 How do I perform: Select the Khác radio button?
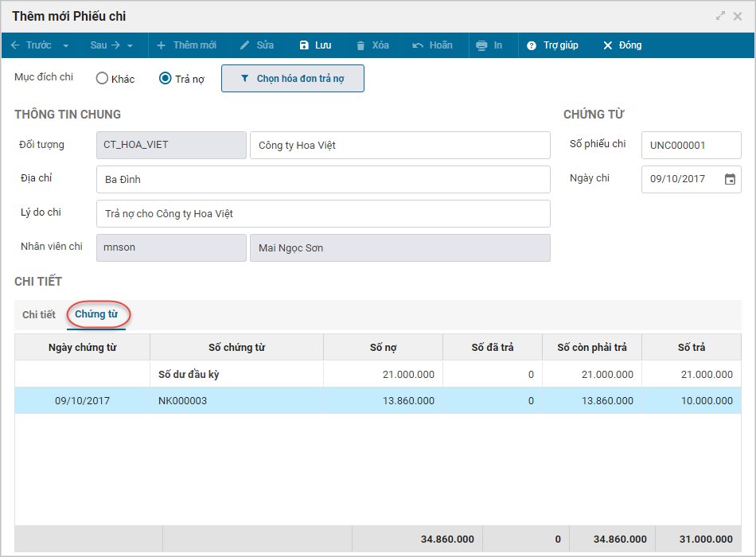(x=102, y=78)
